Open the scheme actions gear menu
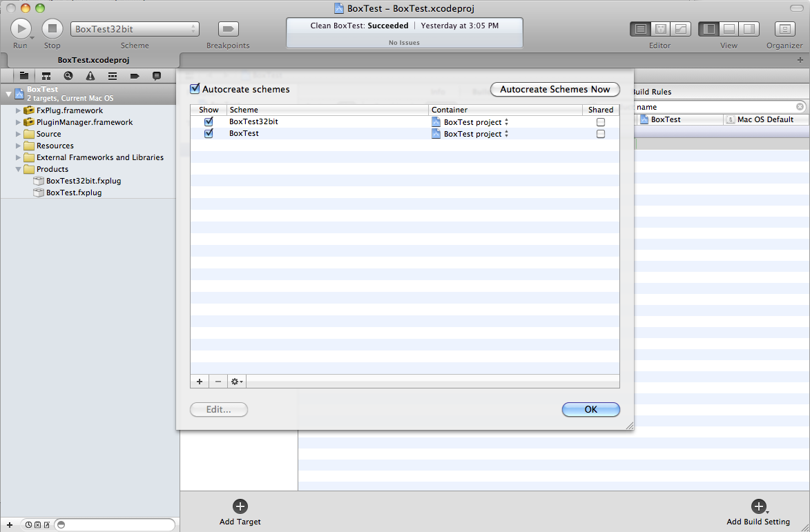 (x=237, y=382)
